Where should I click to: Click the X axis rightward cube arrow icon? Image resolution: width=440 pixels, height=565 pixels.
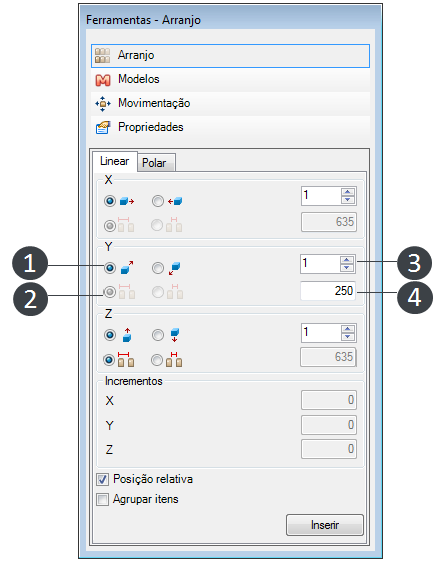click(x=127, y=201)
